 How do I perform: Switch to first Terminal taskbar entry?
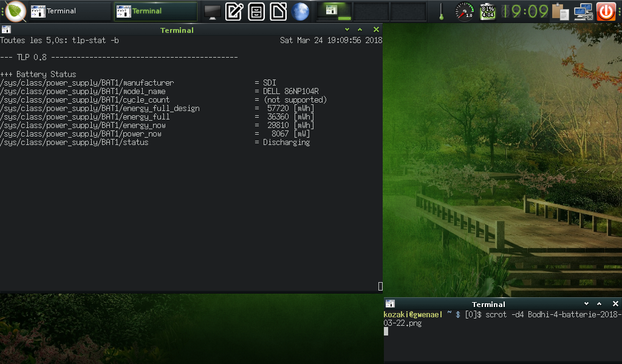(x=69, y=11)
